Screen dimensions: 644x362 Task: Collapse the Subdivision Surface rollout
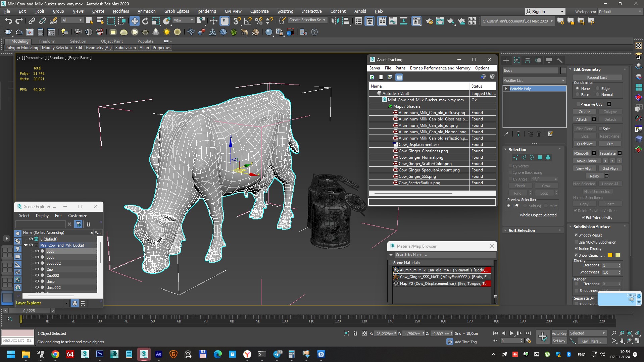[x=571, y=227]
